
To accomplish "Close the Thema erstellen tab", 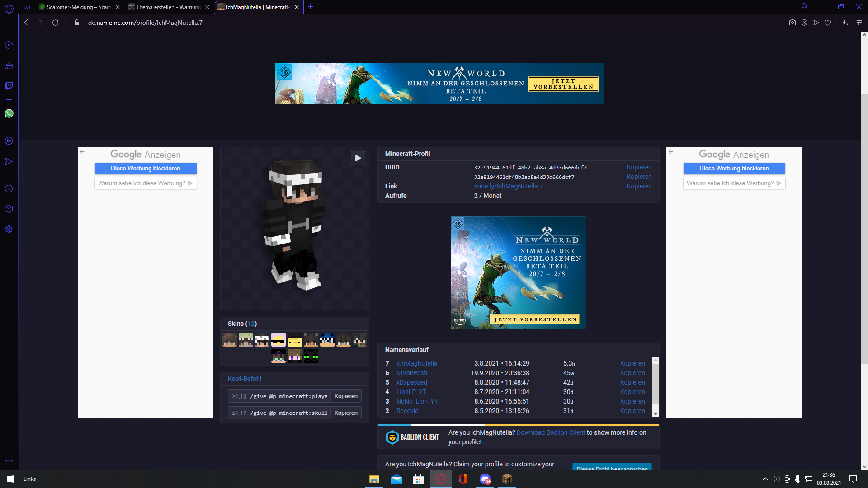I will 208,7.
